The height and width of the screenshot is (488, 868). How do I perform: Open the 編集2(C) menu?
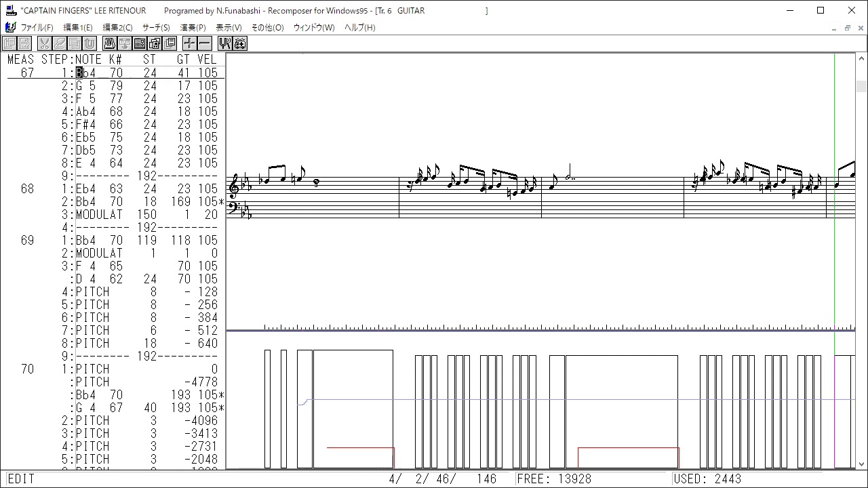(117, 28)
